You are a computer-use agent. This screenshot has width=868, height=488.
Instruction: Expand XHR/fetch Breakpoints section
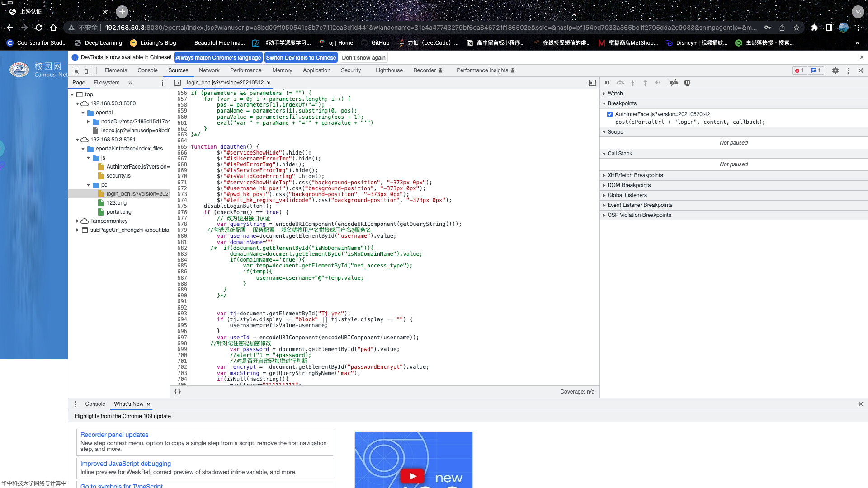[x=635, y=175]
